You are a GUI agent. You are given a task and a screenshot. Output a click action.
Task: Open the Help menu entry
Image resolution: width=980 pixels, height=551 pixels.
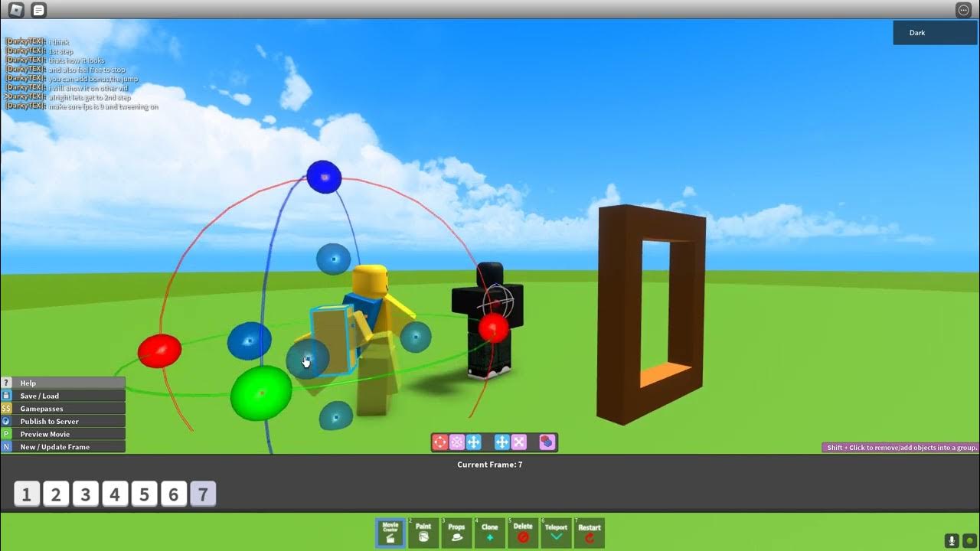63,383
